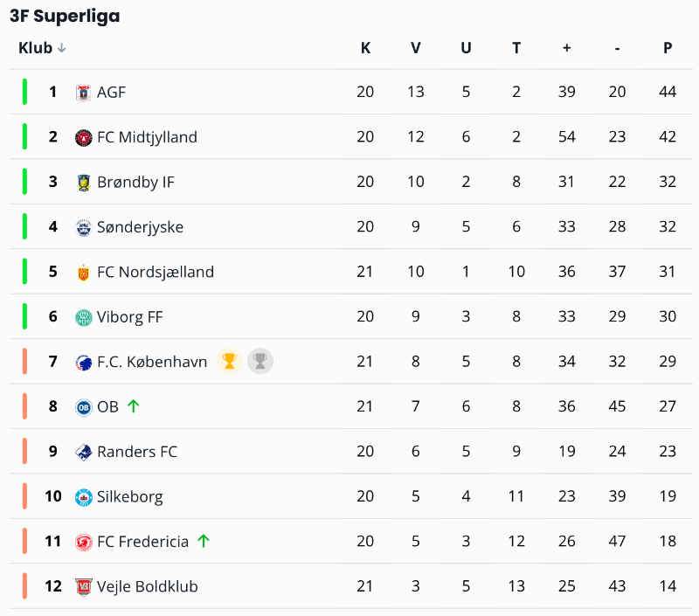Click the green up arrow next to OB
The image size is (699, 616).
[134, 406]
